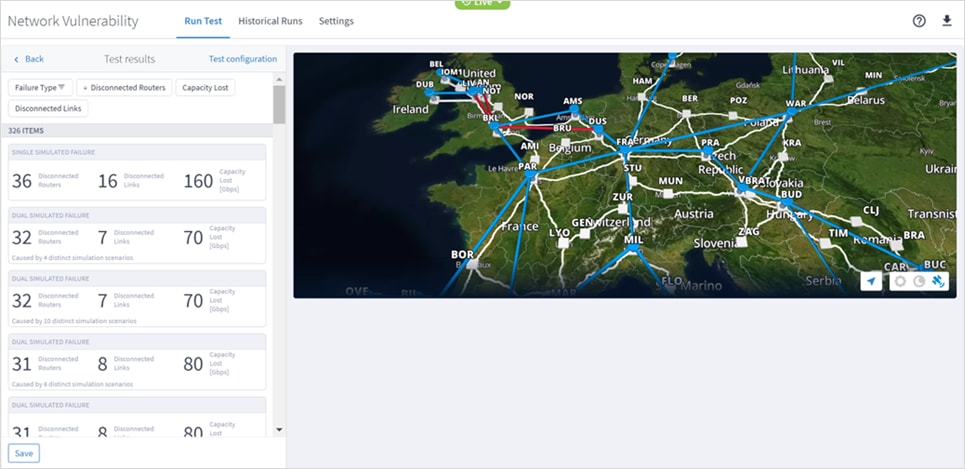Screen dimensions: 965x469
Task: Sort by Capacity Lost
Action: tap(205, 87)
